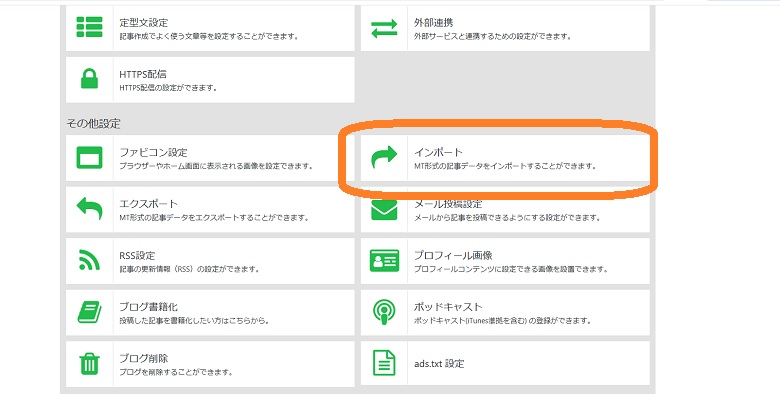The image size is (780, 394).
Task: Open ブログ書籍化 page
Action: [x=210, y=312]
